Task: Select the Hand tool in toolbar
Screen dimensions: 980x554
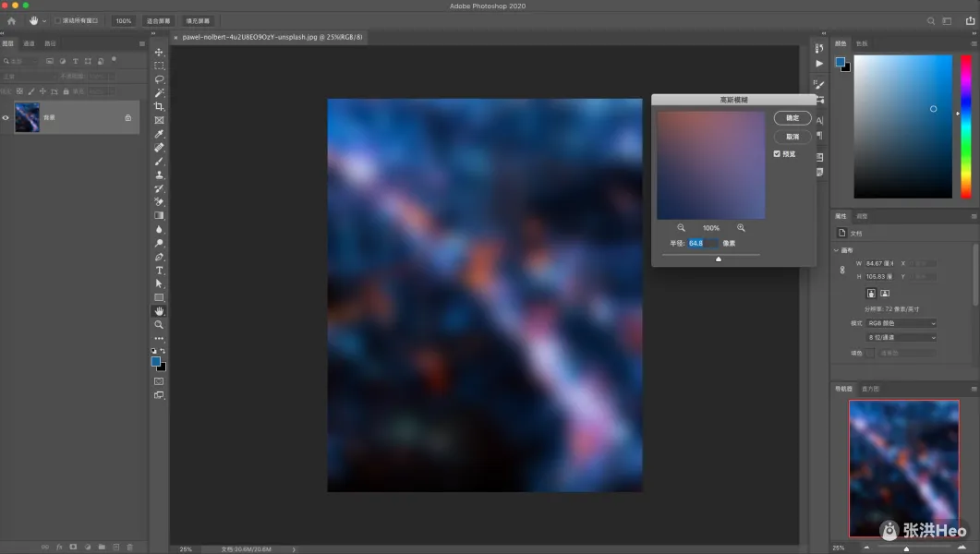Action: pyautogui.click(x=159, y=311)
